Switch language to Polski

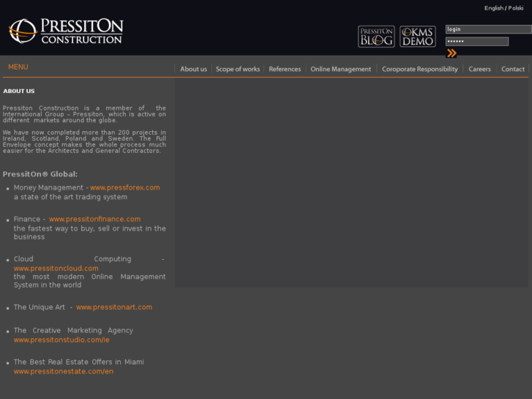coord(516,8)
